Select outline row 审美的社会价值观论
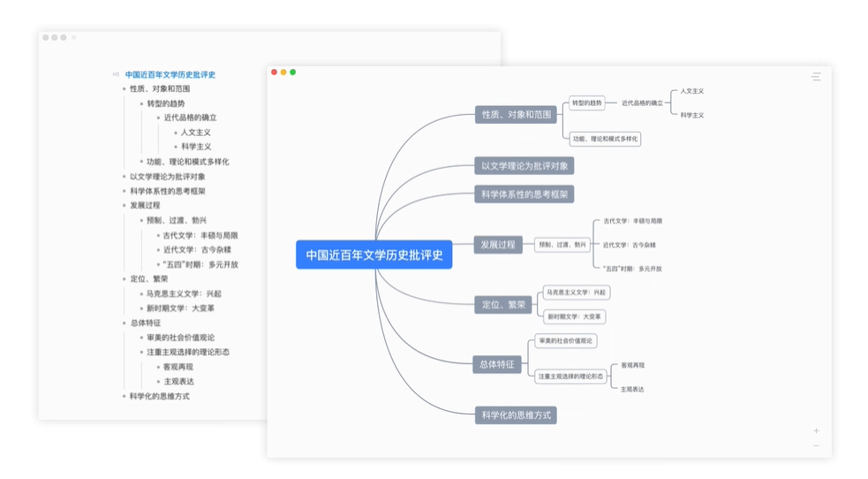 coord(180,338)
